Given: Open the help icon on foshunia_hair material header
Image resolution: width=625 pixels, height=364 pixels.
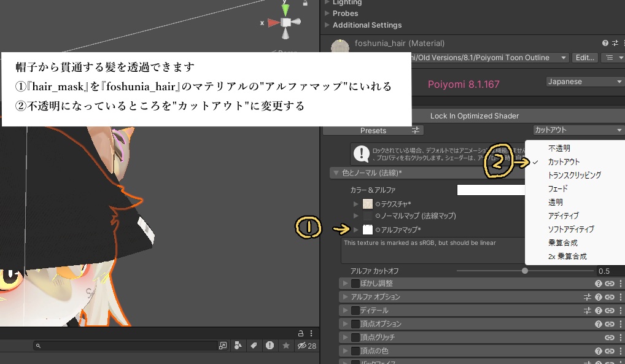Looking at the screenshot, I should [607, 43].
